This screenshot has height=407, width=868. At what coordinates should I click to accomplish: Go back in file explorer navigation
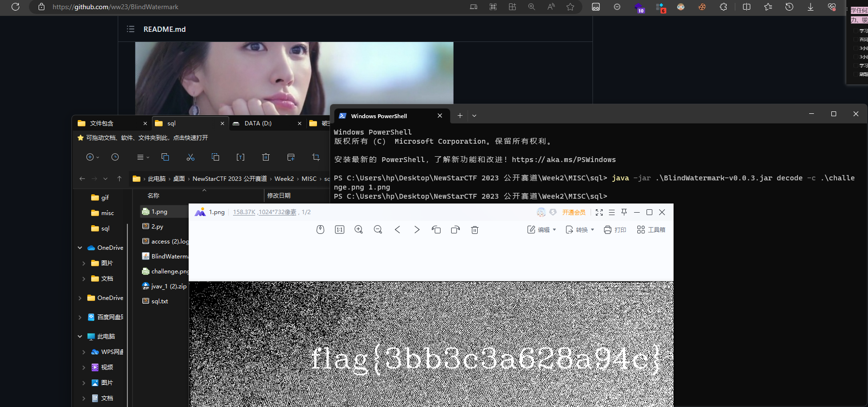click(82, 178)
